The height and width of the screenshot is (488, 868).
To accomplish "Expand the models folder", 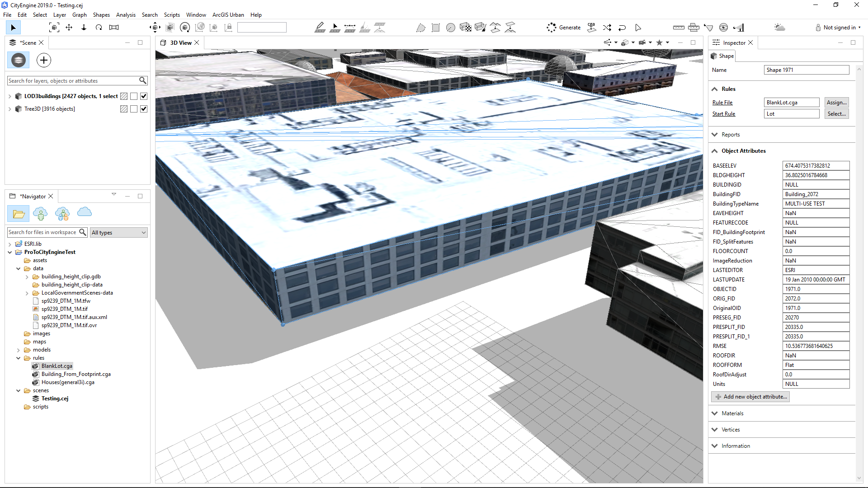I will 18,350.
